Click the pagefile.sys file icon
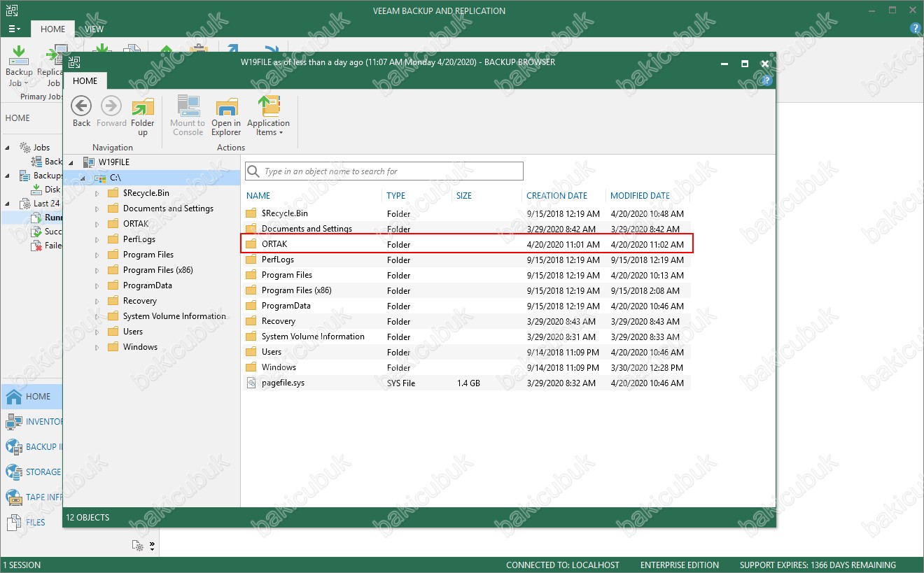The height and width of the screenshot is (573, 924). [251, 383]
